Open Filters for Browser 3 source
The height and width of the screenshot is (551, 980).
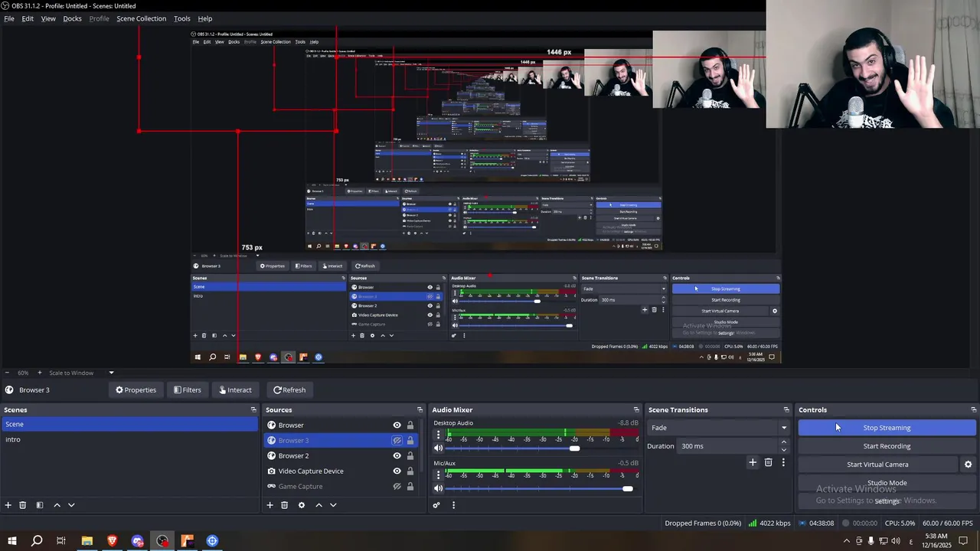click(188, 390)
